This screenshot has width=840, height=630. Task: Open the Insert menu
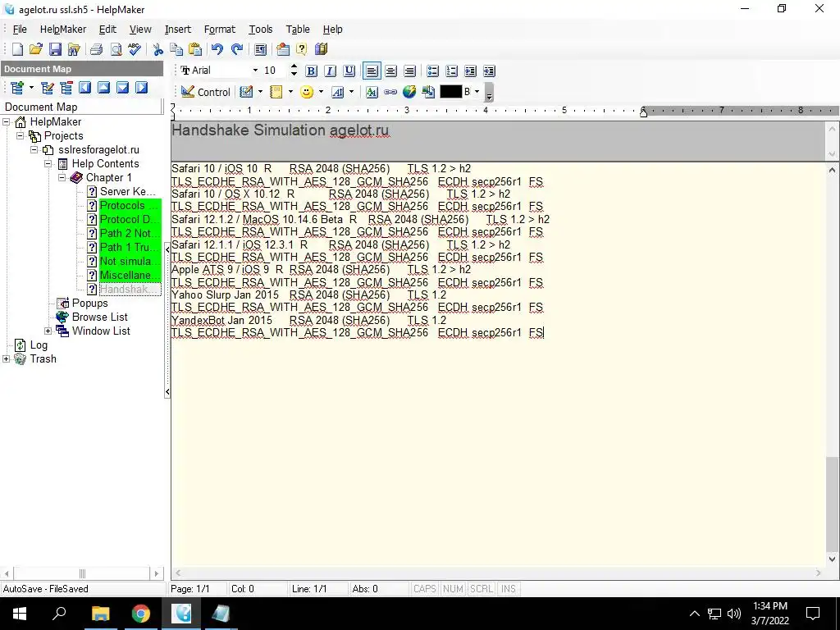pyautogui.click(x=178, y=30)
